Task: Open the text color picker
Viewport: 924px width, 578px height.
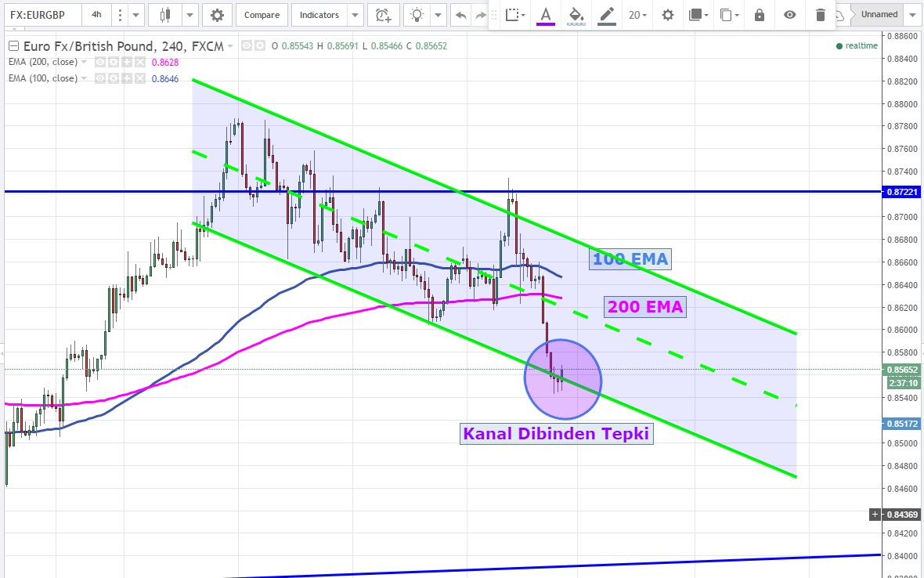Action: tap(546, 15)
